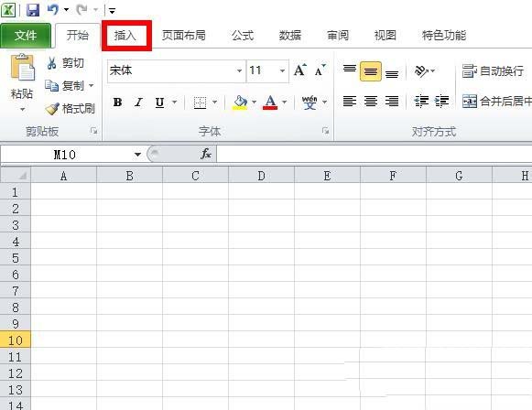Switch to the 审阅 tab
The image size is (532, 410).
(338, 36)
